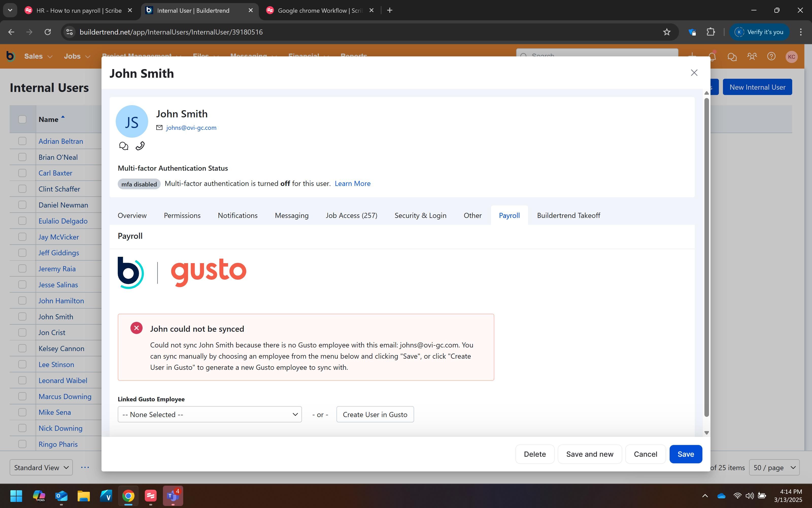Check the box for Carl Baxter
The height and width of the screenshot is (508, 812).
[x=22, y=173]
